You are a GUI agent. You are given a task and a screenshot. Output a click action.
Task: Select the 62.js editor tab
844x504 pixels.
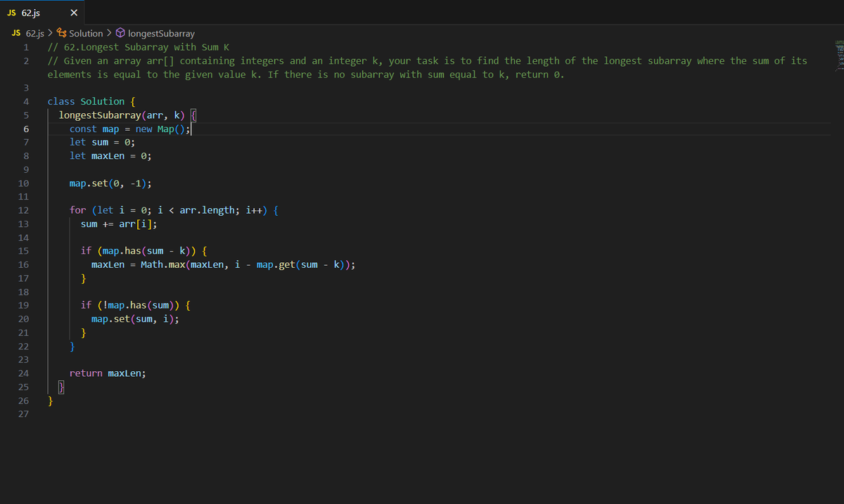tap(44, 11)
